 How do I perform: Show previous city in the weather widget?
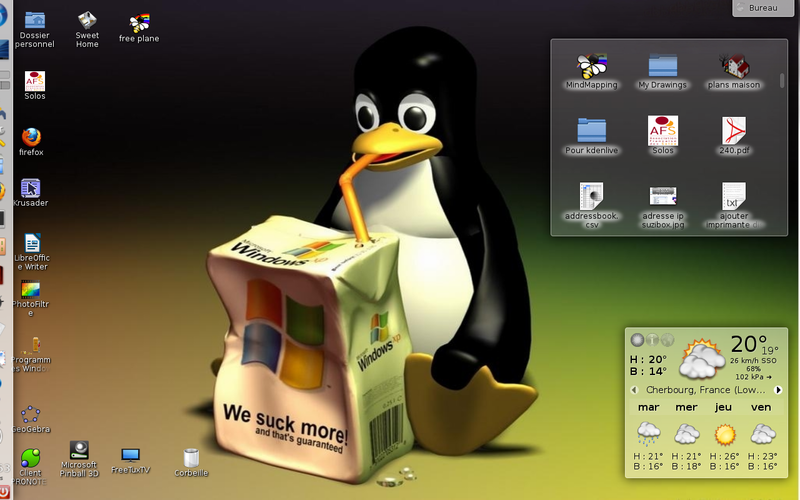[634, 390]
